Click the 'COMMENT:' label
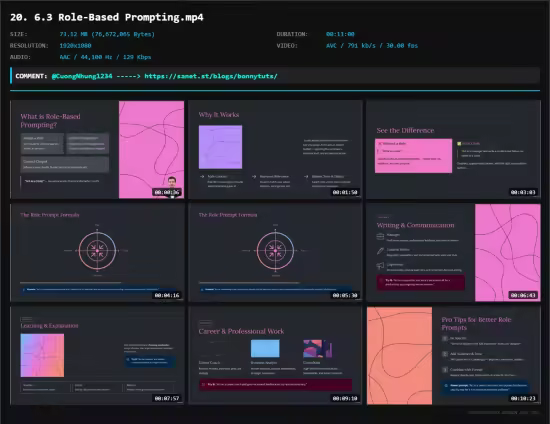The height and width of the screenshot is (424, 550). pos(31,76)
